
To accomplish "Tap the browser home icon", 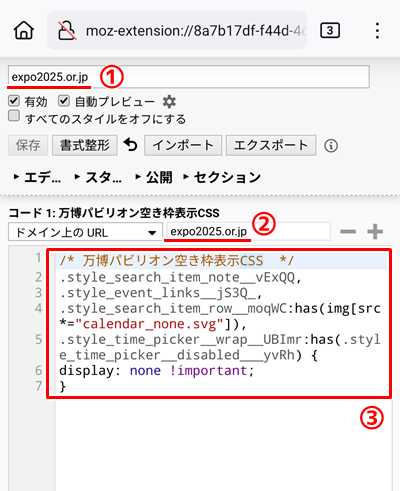I will (x=24, y=31).
